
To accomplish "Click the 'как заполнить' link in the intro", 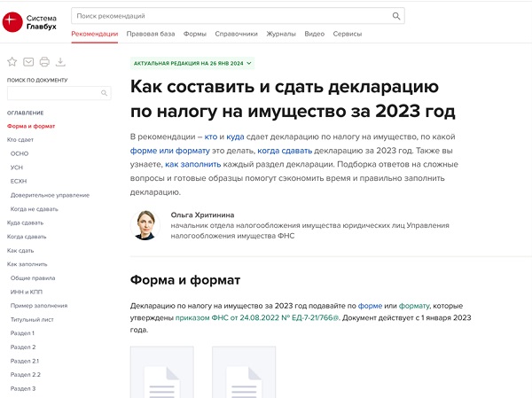I will [x=191, y=165].
